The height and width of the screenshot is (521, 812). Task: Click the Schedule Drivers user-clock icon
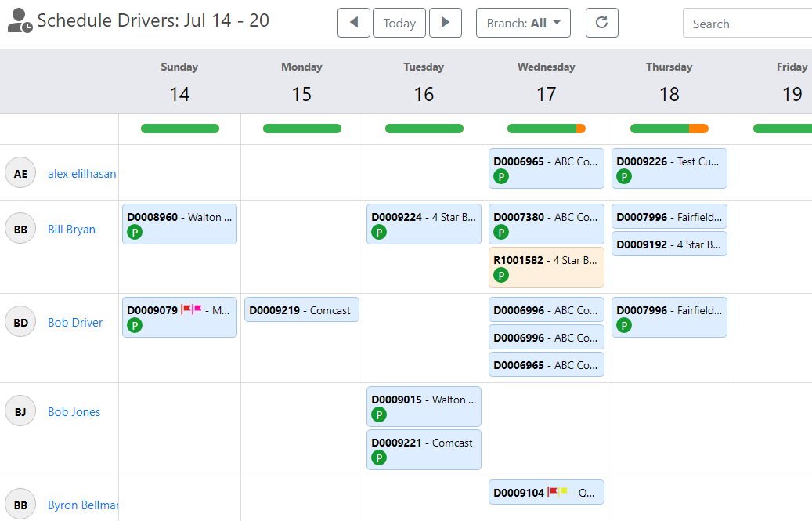(20, 21)
